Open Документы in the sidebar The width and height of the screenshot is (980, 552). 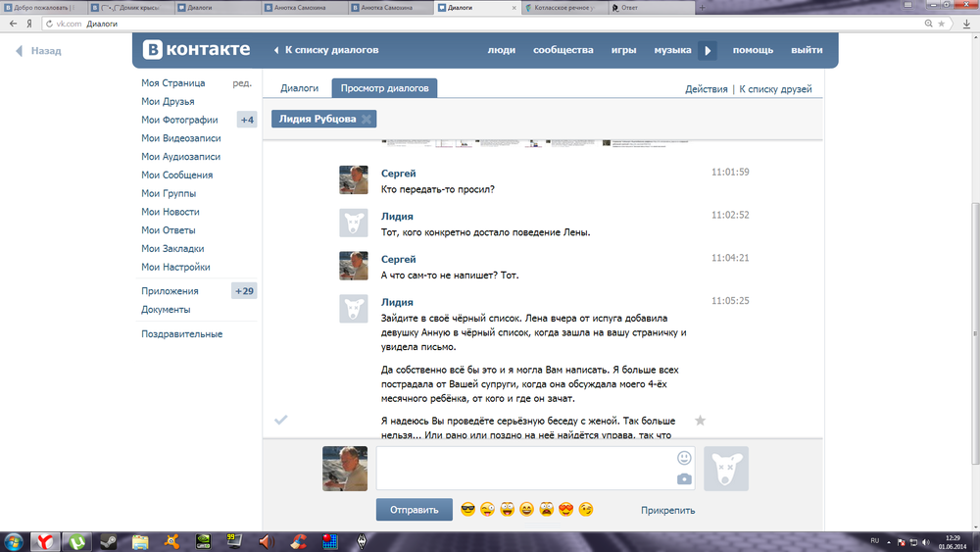(166, 310)
